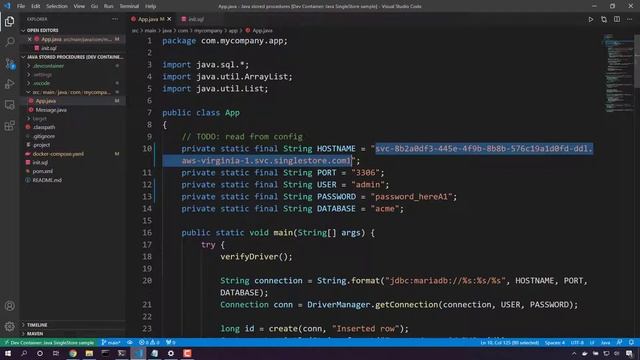Image resolution: width=640 pixels, height=360 pixels.
Task: Open the View menu
Action: 79,6
